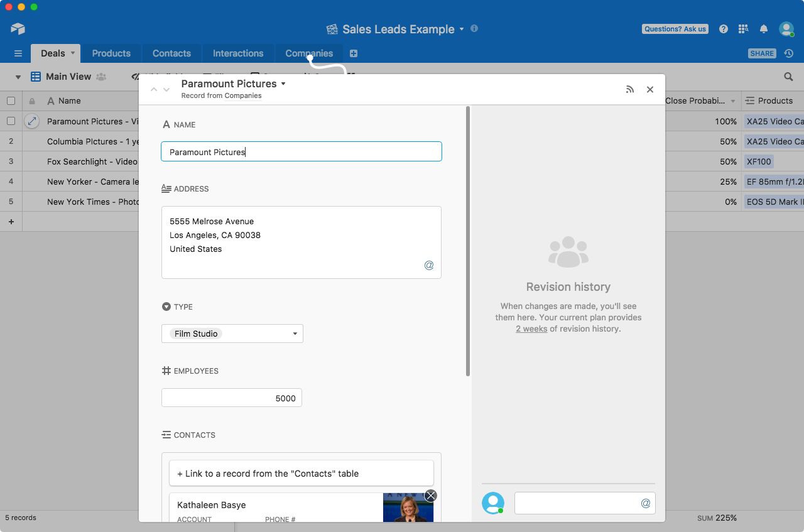Viewport: 804px width, 532px height.
Task: Click the help question mark icon
Action: click(x=724, y=29)
